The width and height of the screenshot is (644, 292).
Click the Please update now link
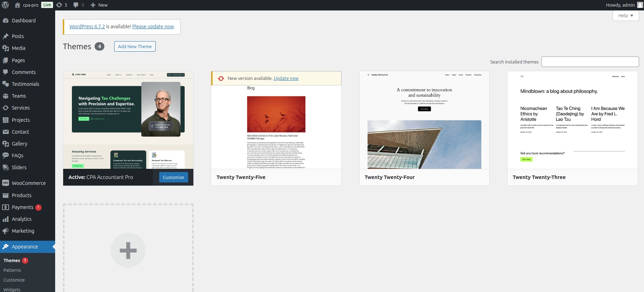[x=153, y=27]
